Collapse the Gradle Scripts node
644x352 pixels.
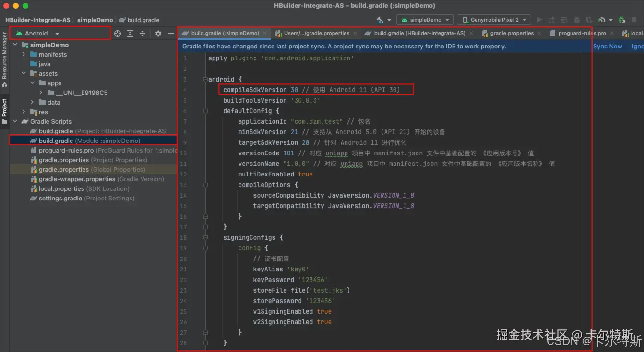(x=15, y=121)
